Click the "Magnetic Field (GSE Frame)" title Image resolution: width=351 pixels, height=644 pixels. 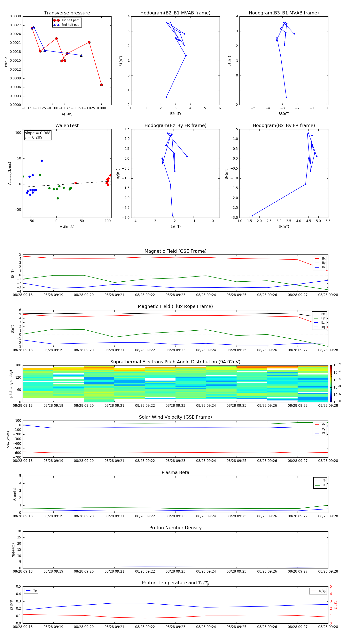click(x=175, y=251)
